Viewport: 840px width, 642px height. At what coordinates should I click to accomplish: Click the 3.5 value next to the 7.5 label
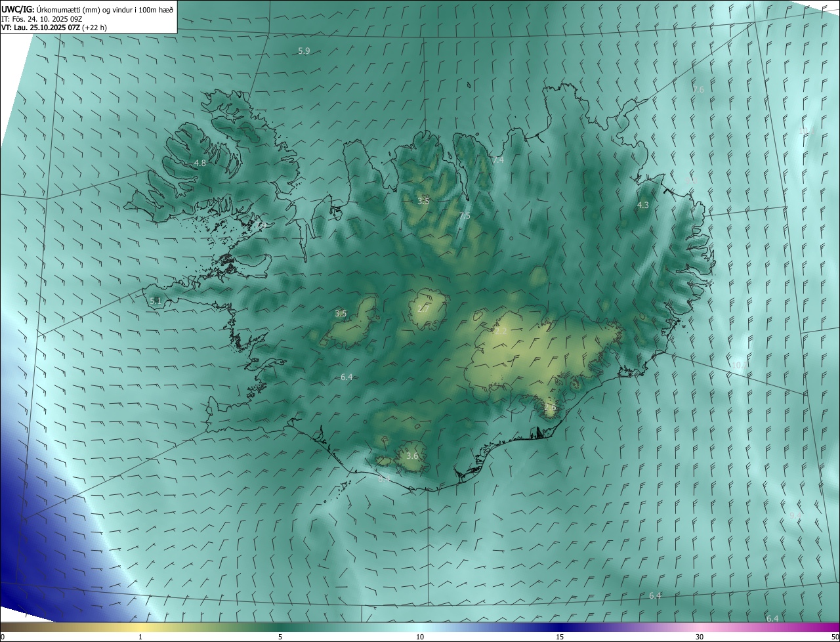(x=423, y=201)
